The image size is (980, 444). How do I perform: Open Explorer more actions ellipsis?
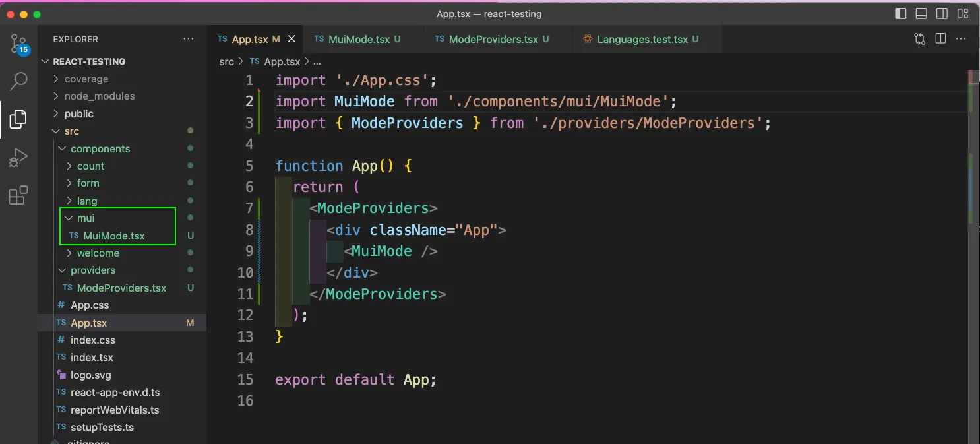(189, 39)
